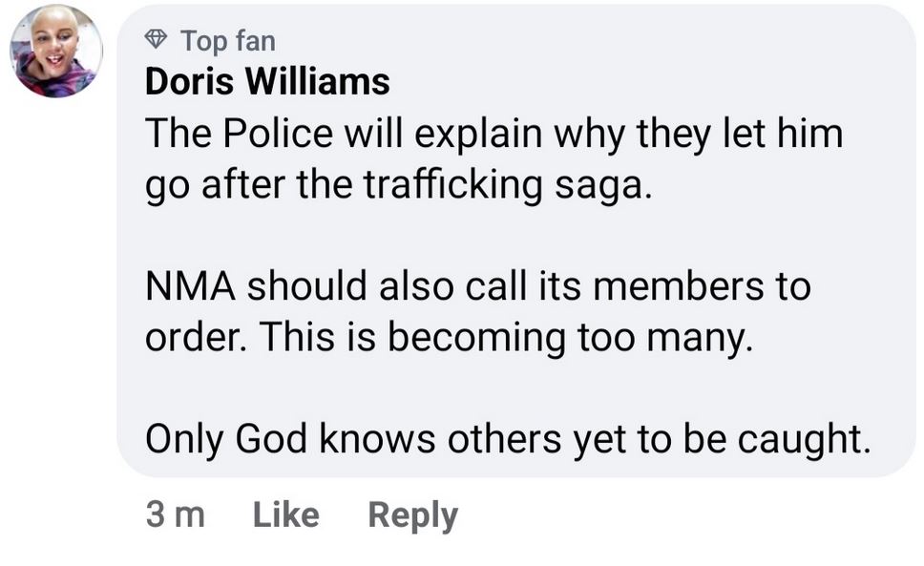Click 'NMA' in the second paragraph

click(x=190, y=287)
